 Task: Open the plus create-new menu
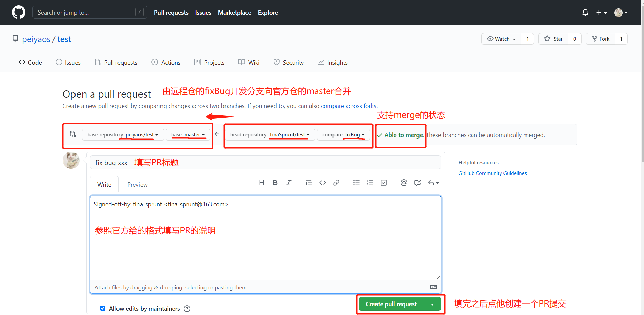(602, 13)
